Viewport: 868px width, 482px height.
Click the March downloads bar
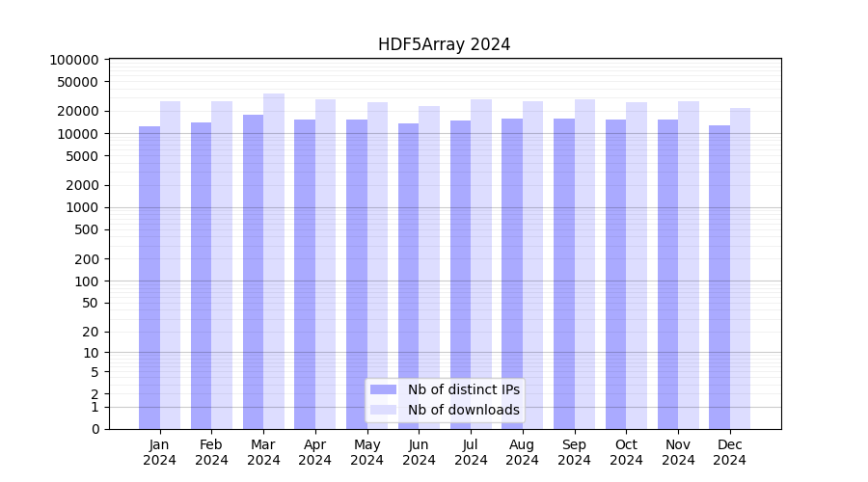[274, 260]
